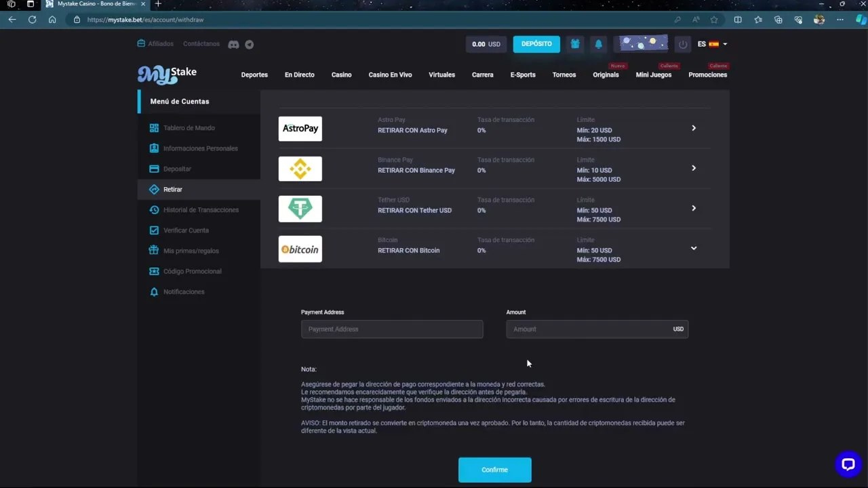Click the browser home icon
Viewport: 868px width, 488px height.
[x=52, y=20]
